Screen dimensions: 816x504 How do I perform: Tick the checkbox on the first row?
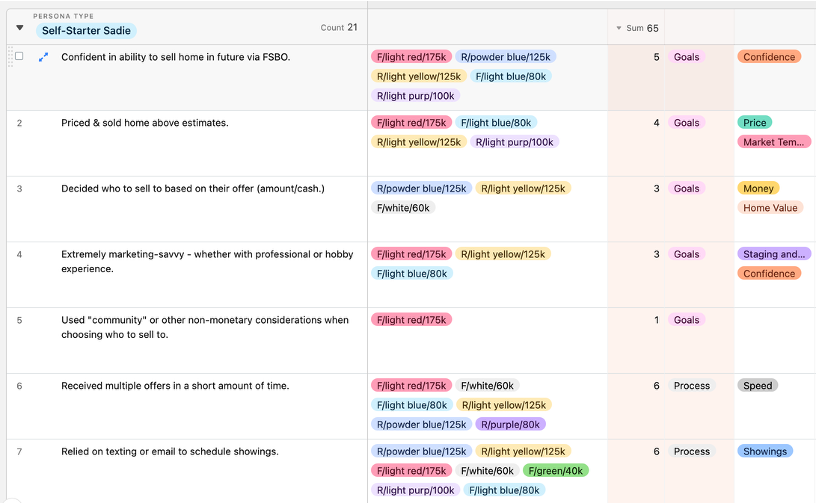coord(19,56)
